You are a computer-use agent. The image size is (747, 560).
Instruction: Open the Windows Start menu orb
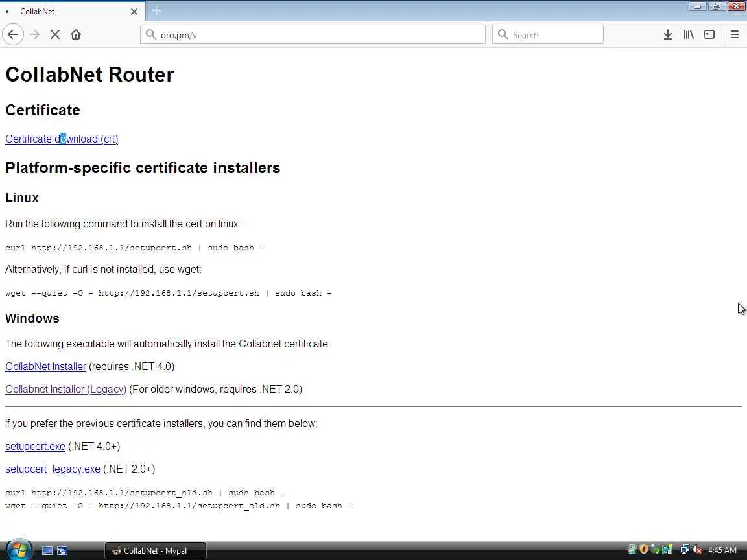[19, 550]
